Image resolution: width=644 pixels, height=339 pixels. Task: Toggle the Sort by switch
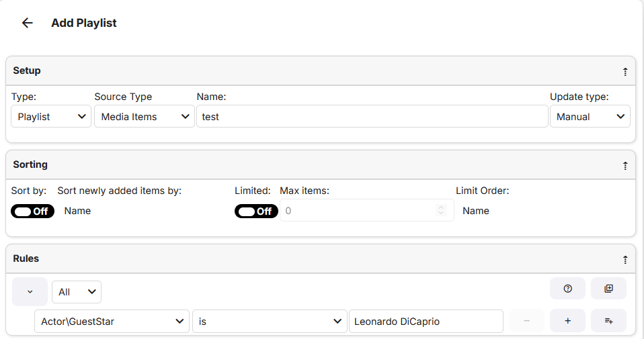click(x=32, y=211)
